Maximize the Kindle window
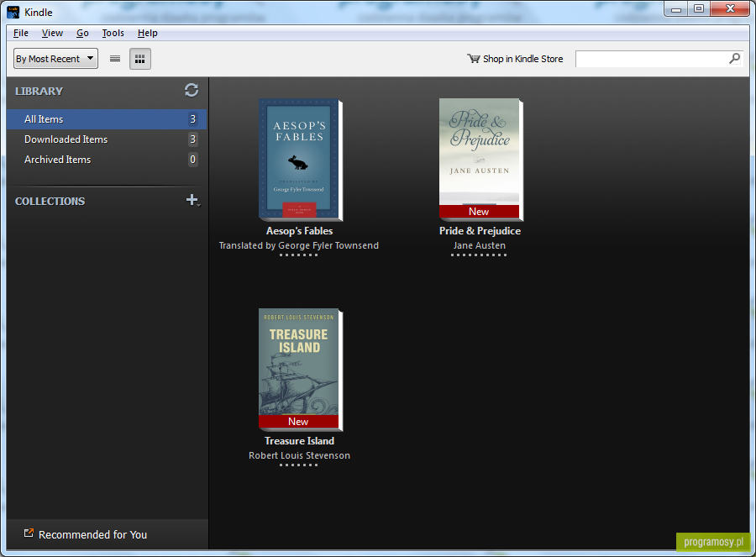This screenshot has width=756, height=557. [699, 9]
